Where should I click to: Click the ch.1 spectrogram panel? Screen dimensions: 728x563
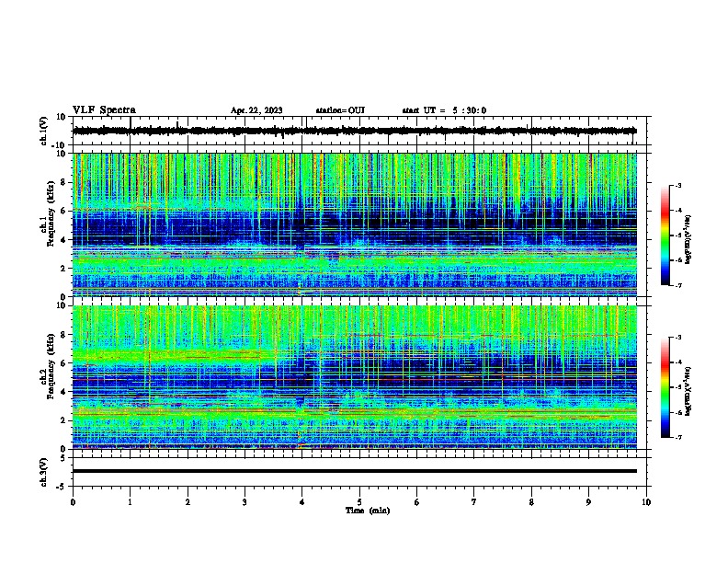coord(355,224)
